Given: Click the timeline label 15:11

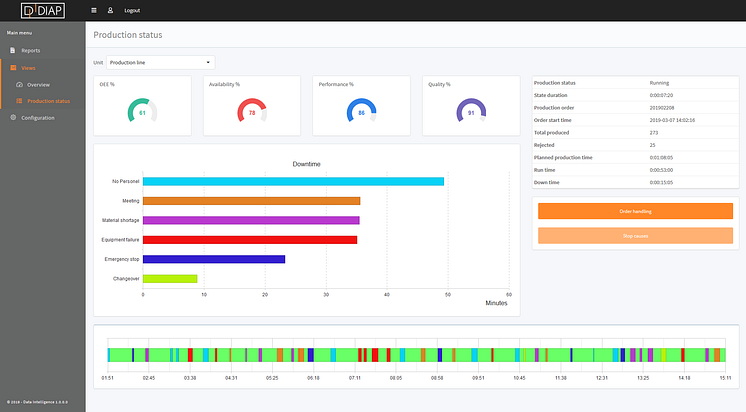Looking at the screenshot, I should coord(725,378).
